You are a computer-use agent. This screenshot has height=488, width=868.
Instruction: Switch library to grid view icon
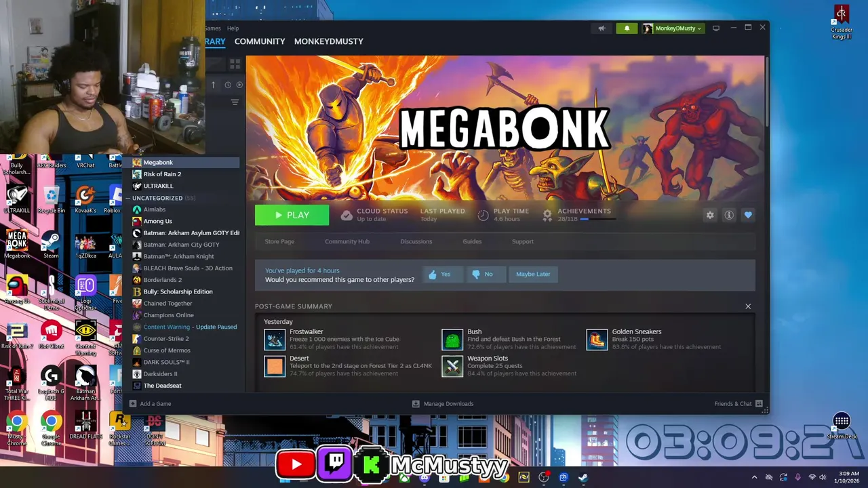pyautogui.click(x=235, y=64)
